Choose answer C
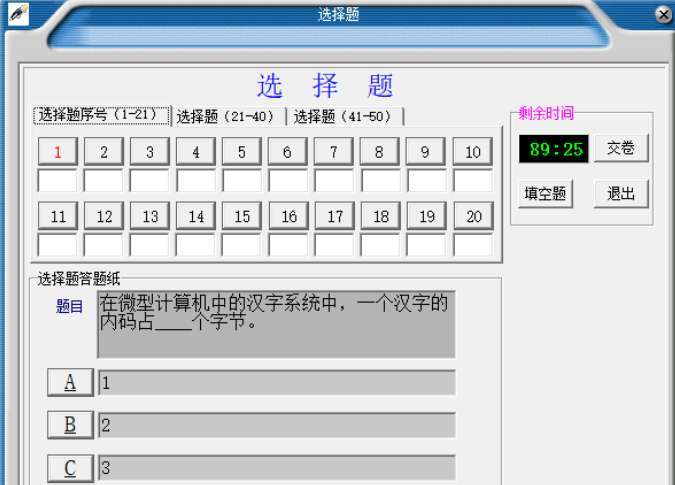The image size is (675, 485). coord(70,468)
